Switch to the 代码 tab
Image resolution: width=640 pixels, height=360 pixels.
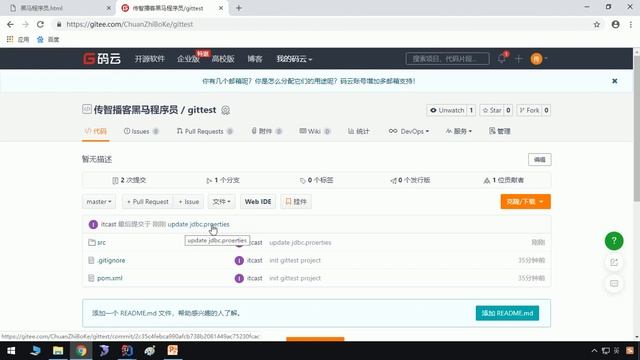point(96,131)
